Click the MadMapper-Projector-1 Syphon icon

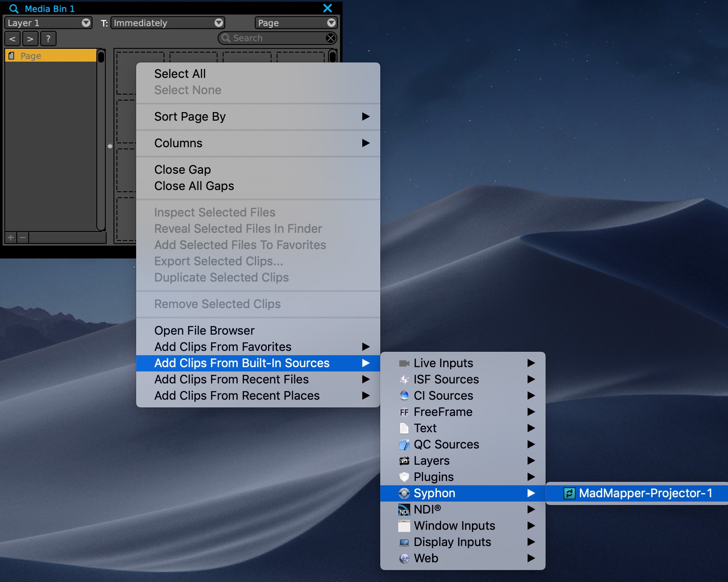(569, 493)
